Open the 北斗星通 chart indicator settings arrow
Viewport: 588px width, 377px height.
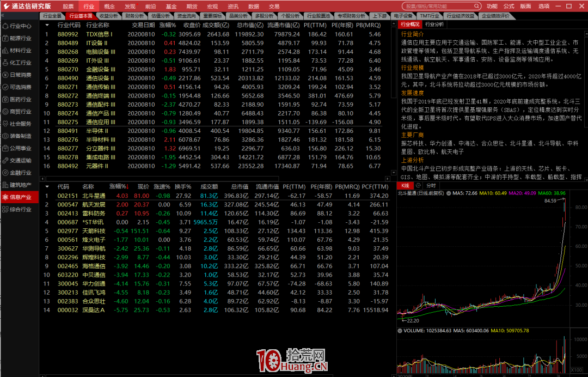pos(449,193)
